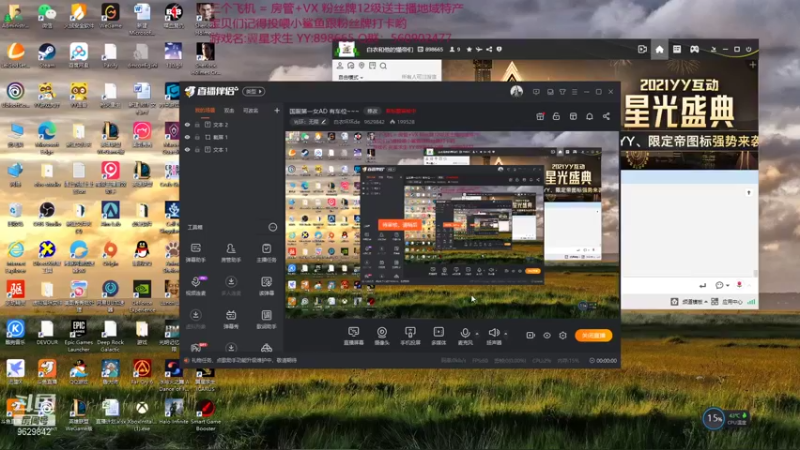Open 弹幕助手 danmaku assistant tool
This screenshot has height=450, width=800.
(196, 252)
